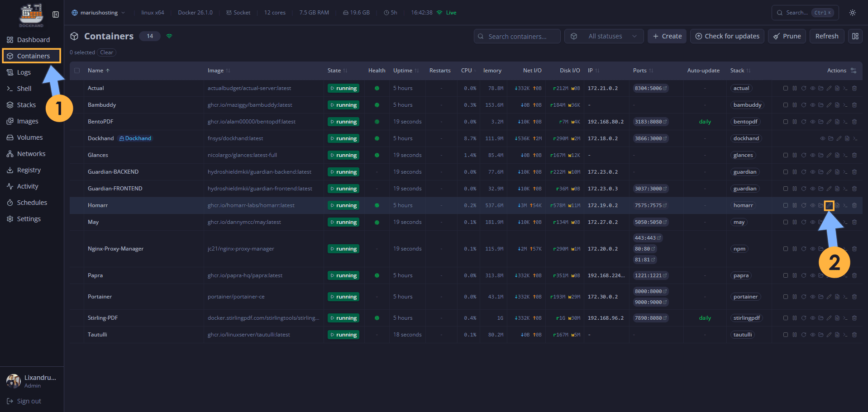Restart the Homarr container
The width and height of the screenshot is (868, 412).
[804, 205]
